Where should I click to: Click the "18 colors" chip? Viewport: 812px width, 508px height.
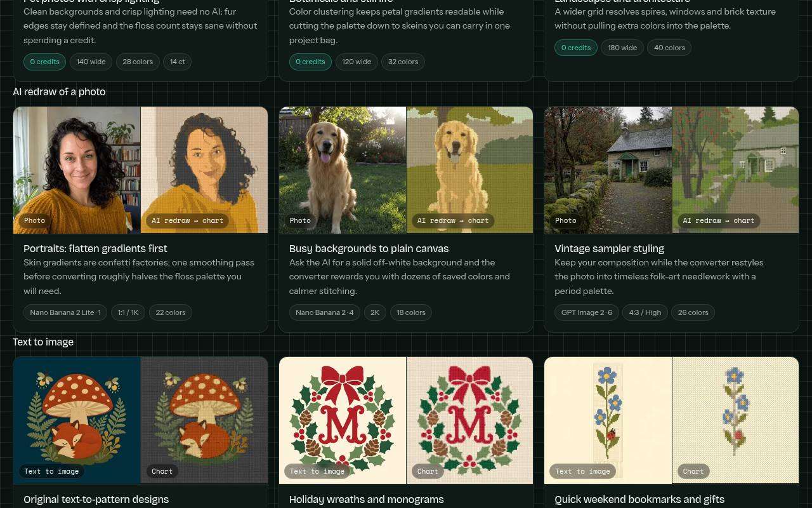pyautogui.click(x=411, y=312)
